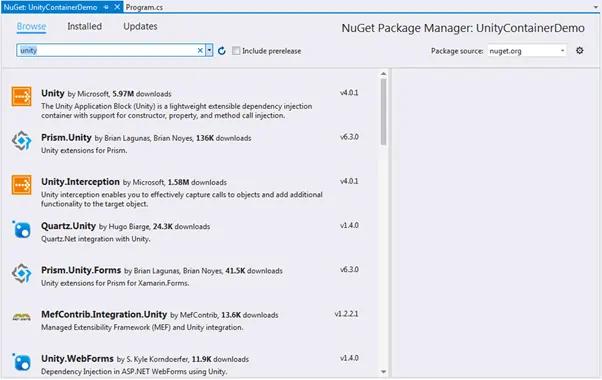Click the Quartz.Unity package icon
Viewport: 602px width, 380px height.
22,230
